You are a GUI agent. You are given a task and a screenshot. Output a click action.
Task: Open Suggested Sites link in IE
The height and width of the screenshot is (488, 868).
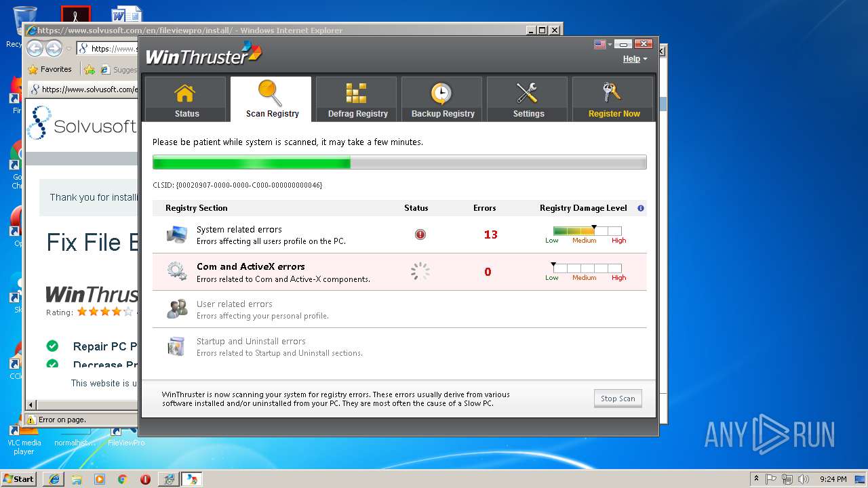click(x=119, y=69)
